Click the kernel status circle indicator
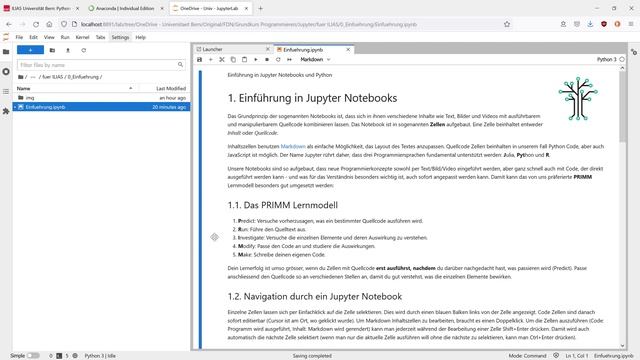The width and height of the screenshot is (640, 360). tap(622, 60)
